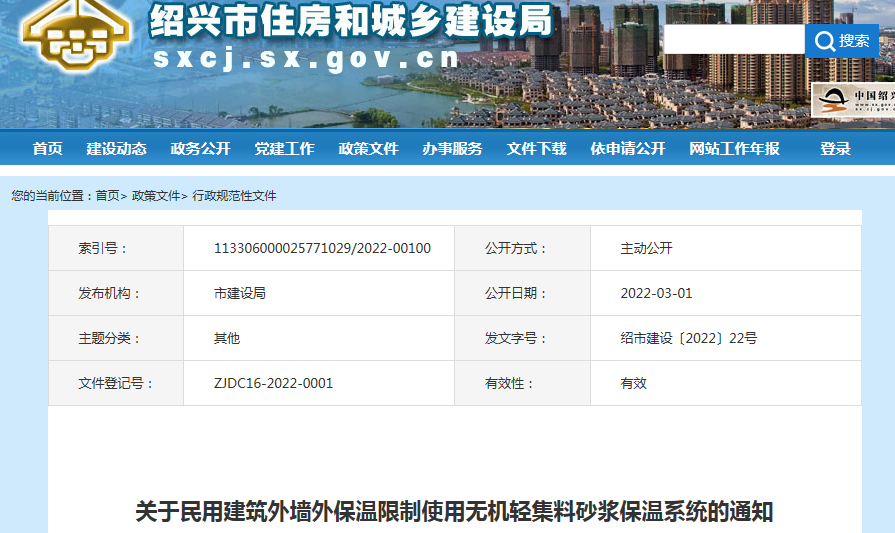895x533 pixels.
Task: Click 依申请公开 in the nav bar
Action: 627,148
